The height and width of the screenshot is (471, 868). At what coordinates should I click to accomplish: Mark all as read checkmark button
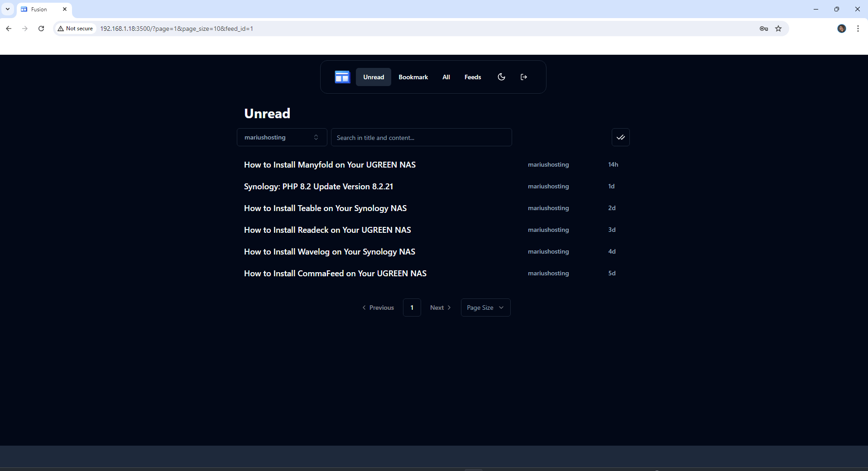click(620, 137)
